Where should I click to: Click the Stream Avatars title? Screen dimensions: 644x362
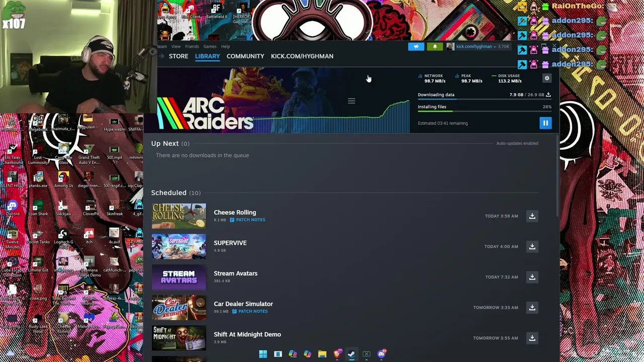[235, 274]
